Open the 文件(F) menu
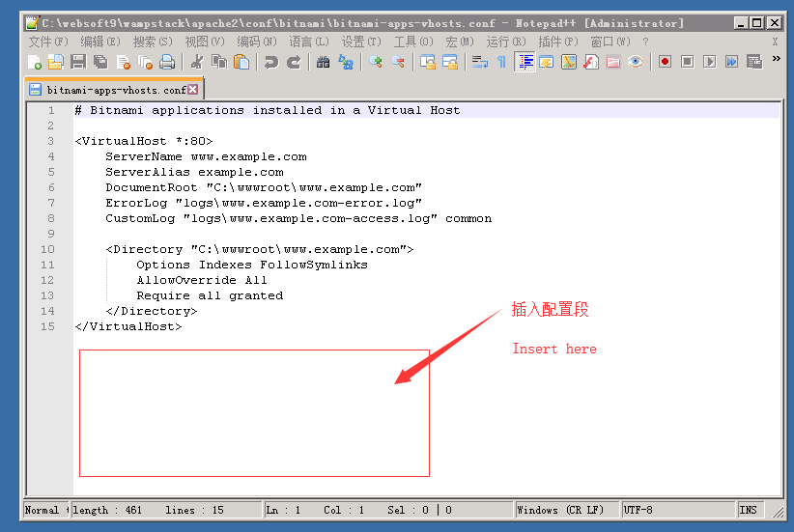The height and width of the screenshot is (532, 794). [x=48, y=42]
